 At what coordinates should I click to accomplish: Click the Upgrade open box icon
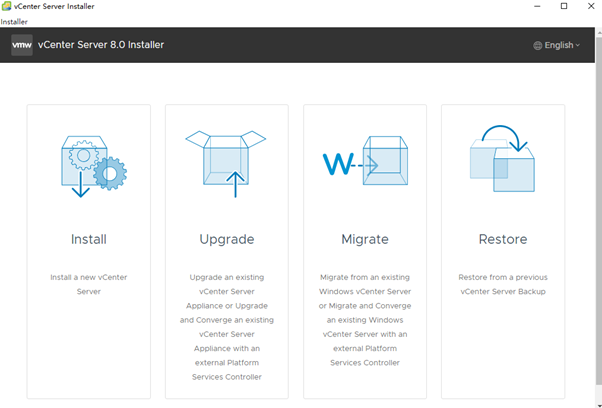(226, 164)
